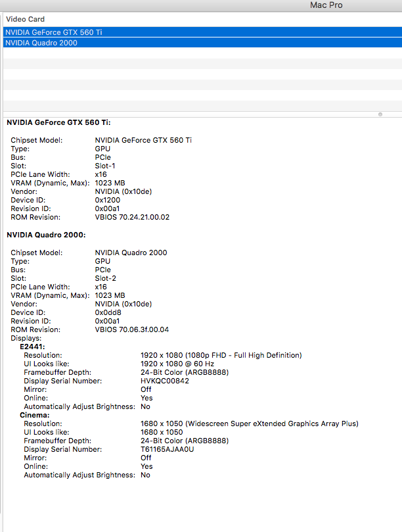
Task: Select ROM revision VBIOS 70.06.3f.00.04
Action: pyautogui.click(x=132, y=329)
